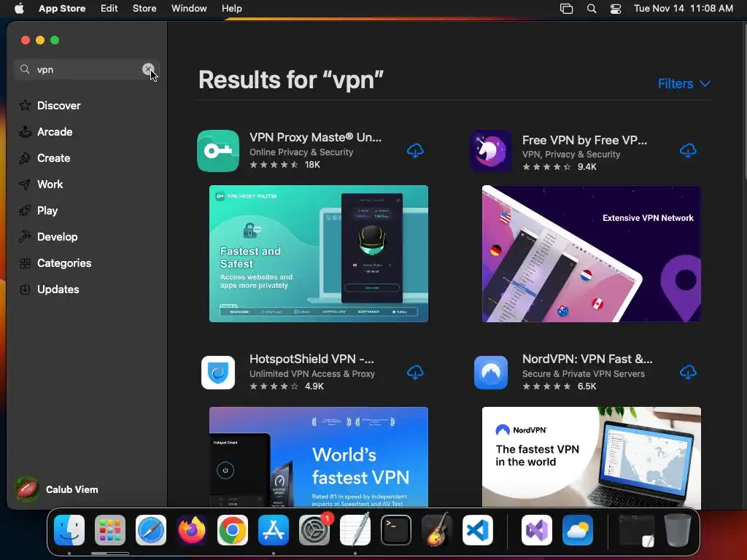The height and width of the screenshot is (560, 747).
Task: Expand the Filters dropdown
Action: click(684, 84)
